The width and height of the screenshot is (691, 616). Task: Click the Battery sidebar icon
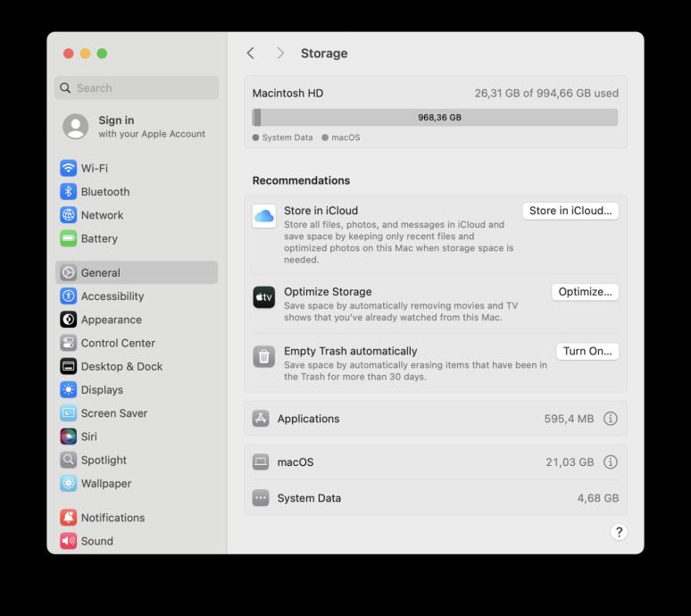pyautogui.click(x=69, y=238)
